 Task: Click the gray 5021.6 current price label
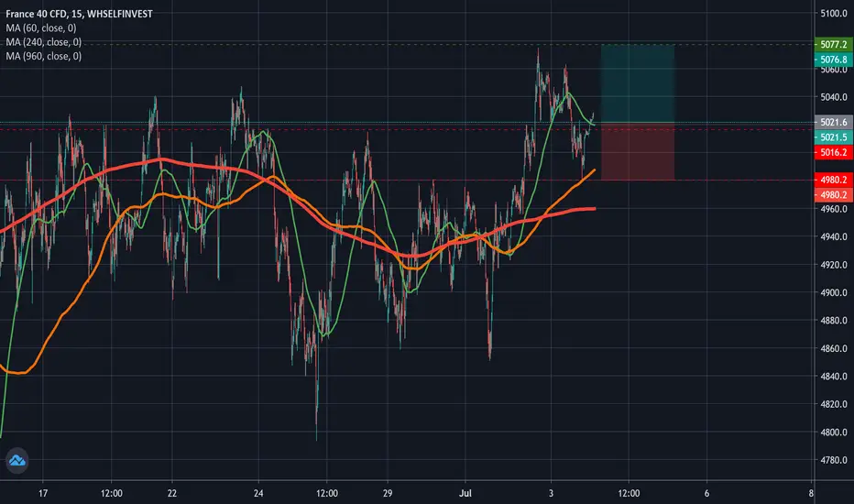click(833, 122)
